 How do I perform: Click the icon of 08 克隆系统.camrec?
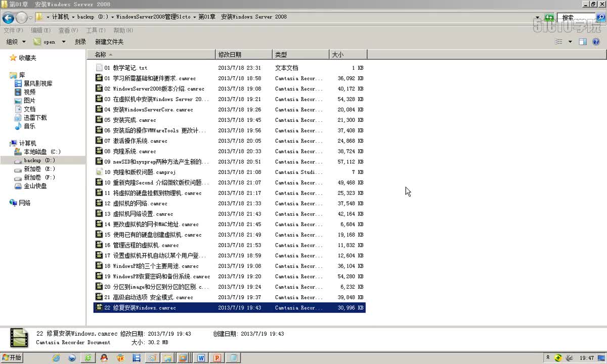coord(99,151)
